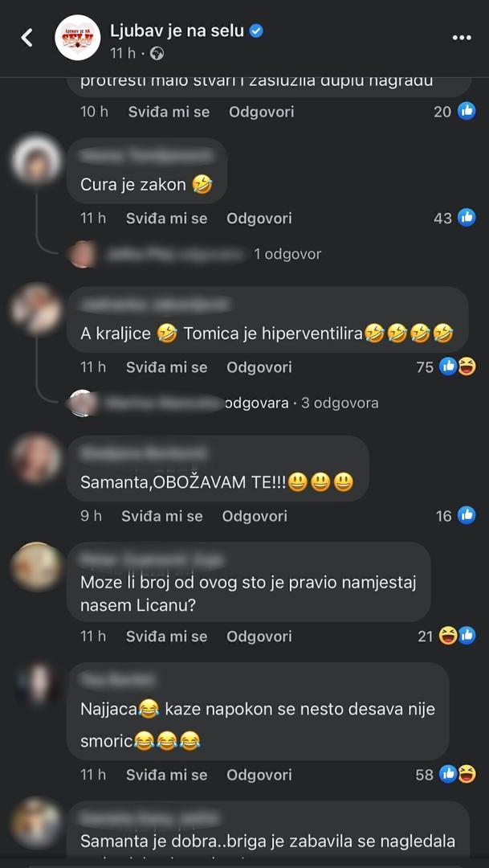Tap the like icon beside 16
Image resolution: width=489 pixels, height=868 pixels.
(467, 516)
